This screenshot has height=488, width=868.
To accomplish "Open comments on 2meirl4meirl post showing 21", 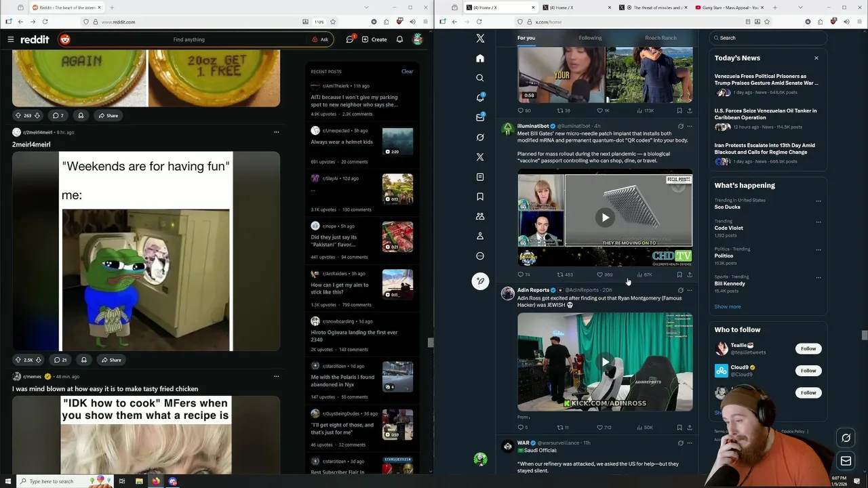I will click(60, 360).
